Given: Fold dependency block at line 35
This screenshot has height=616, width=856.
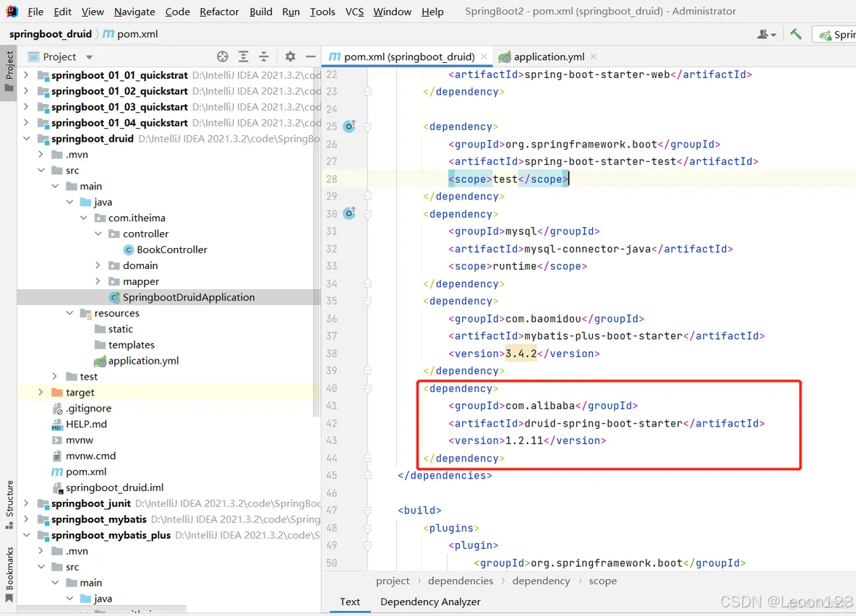Looking at the screenshot, I should click(x=367, y=301).
